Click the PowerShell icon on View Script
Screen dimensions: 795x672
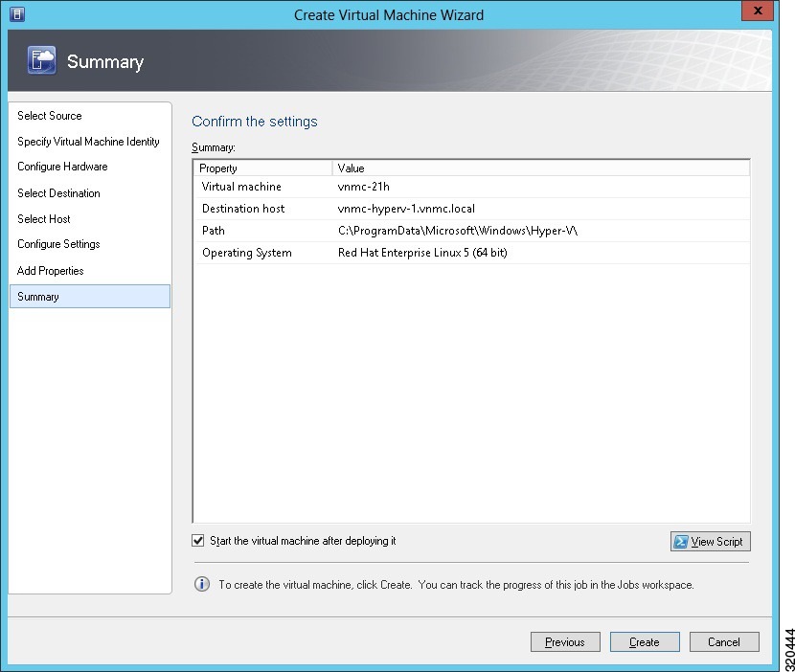pos(681,542)
